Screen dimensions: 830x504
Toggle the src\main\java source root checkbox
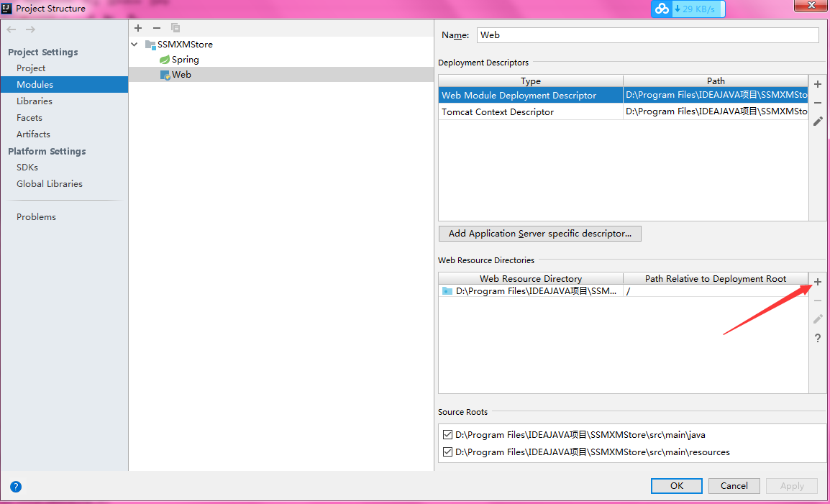coord(447,435)
